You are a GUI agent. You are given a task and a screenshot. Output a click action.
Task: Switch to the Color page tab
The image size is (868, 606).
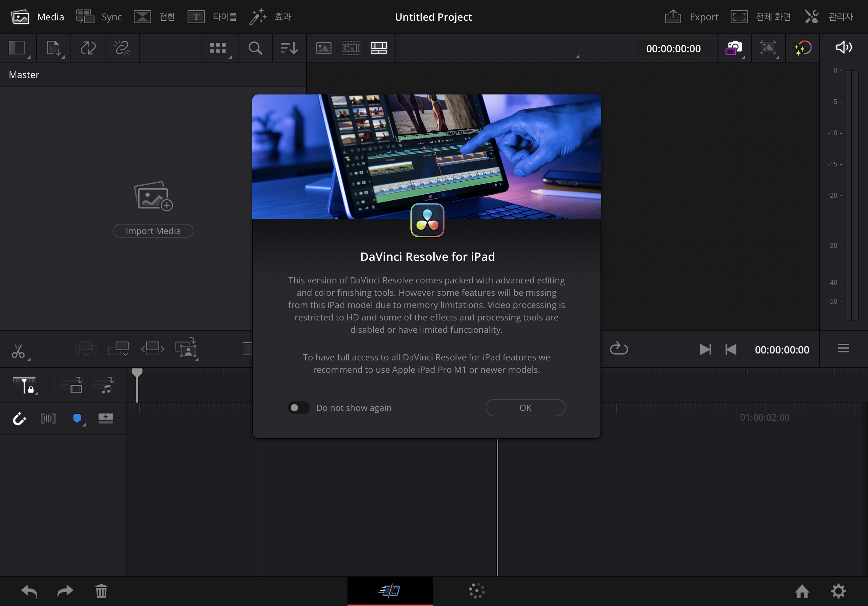tap(477, 590)
